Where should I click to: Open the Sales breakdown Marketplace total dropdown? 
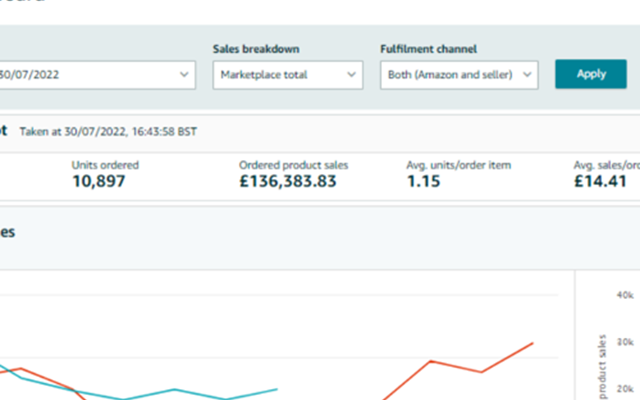(x=288, y=75)
